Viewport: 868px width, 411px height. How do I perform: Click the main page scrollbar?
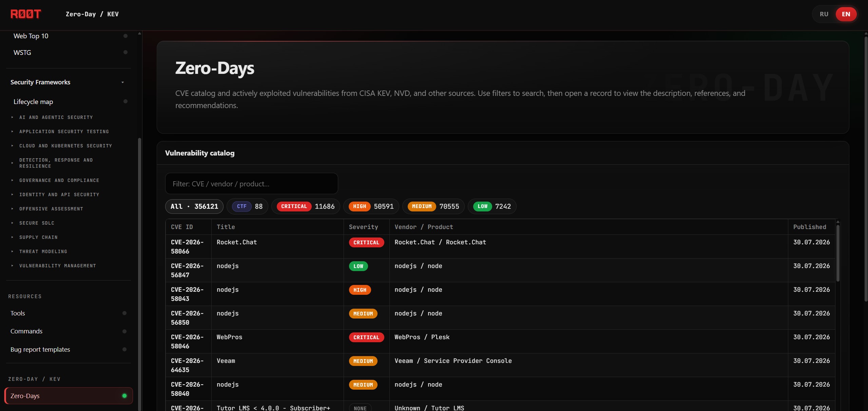(866, 169)
